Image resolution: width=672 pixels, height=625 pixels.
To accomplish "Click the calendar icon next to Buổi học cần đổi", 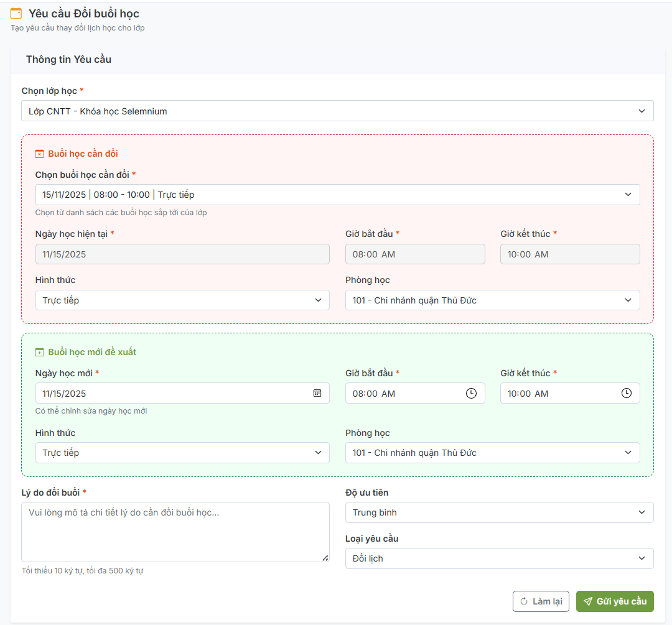I will [40, 154].
